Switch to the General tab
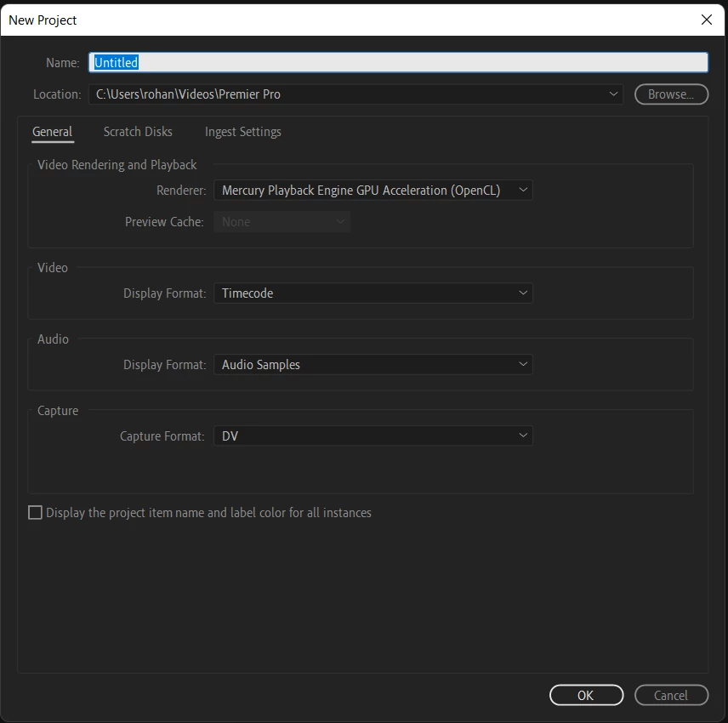Image resolution: width=728 pixels, height=723 pixels. point(53,132)
